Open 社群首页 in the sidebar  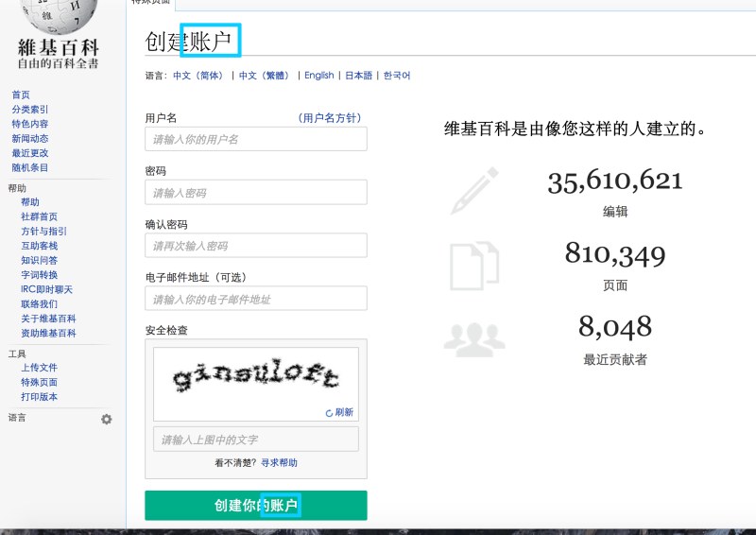pos(39,216)
